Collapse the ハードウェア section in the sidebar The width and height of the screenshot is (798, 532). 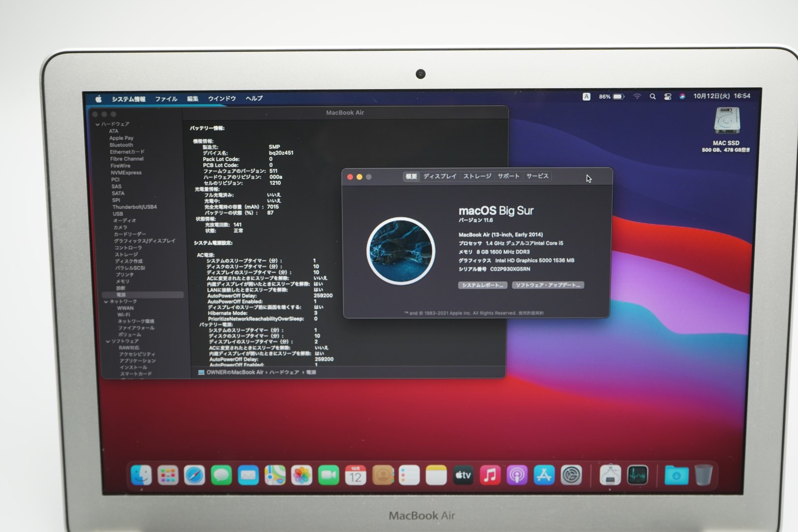point(98,125)
